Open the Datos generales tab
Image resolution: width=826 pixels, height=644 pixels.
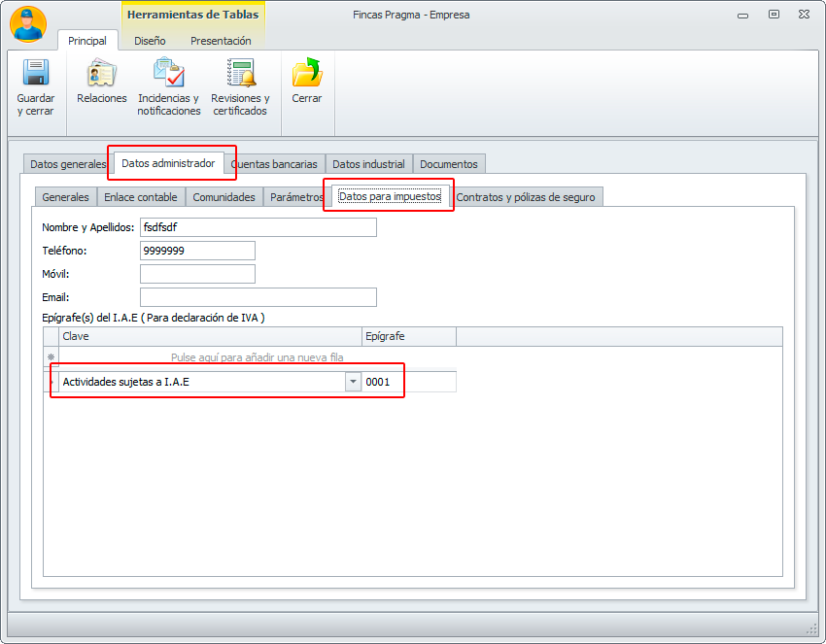(x=68, y=164)
